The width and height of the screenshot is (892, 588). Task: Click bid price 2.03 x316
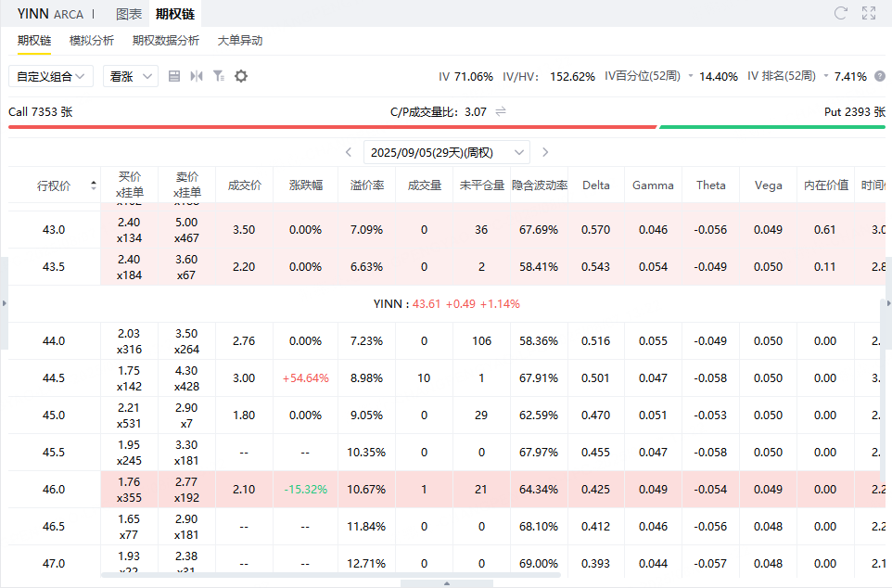(x=130, y=341)
